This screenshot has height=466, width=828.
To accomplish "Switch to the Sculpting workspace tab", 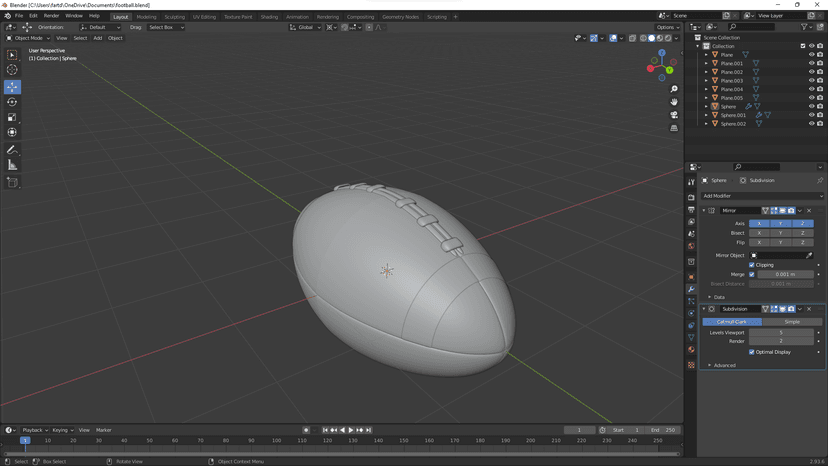I will click(x=174, y=17).
